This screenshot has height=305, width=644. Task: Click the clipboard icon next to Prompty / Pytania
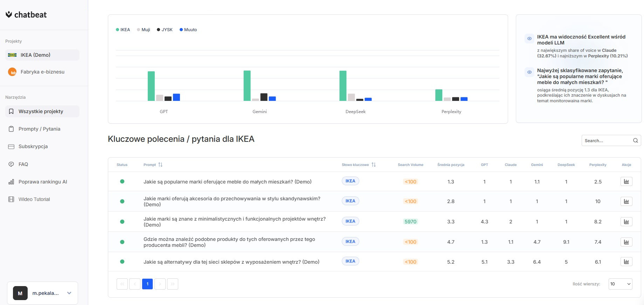(11, 129)
